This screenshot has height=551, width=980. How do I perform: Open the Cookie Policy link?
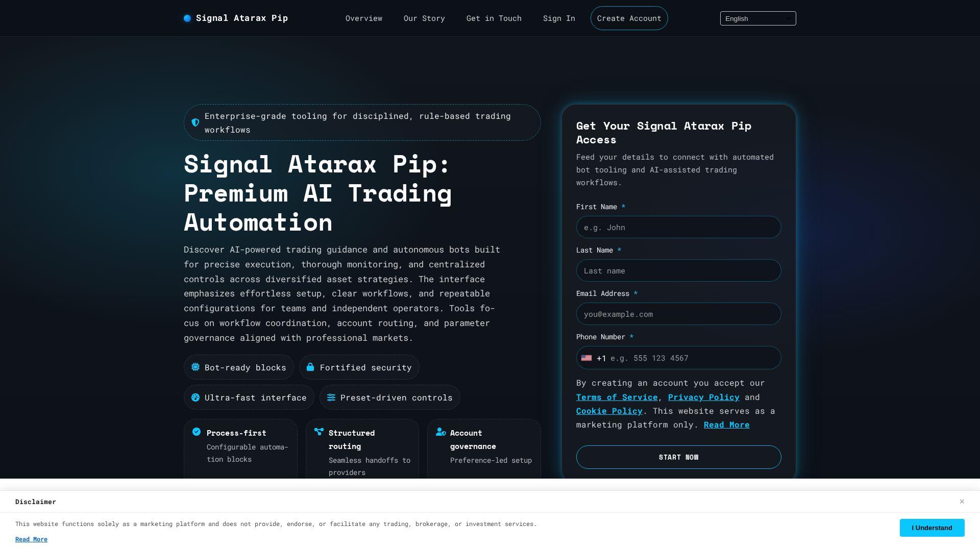(x=609, y=411)
